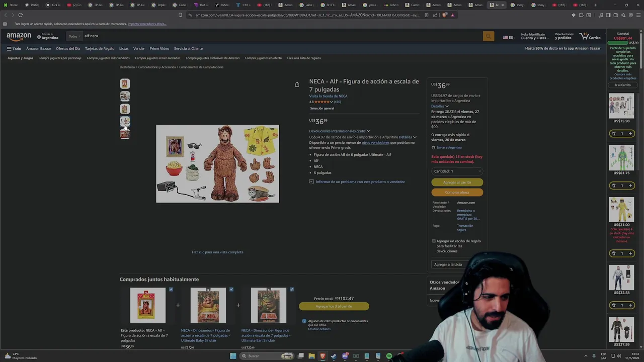Open Juguetes y Juegos subnav item
The image size is (644, 362).
[x=20, y=58]
